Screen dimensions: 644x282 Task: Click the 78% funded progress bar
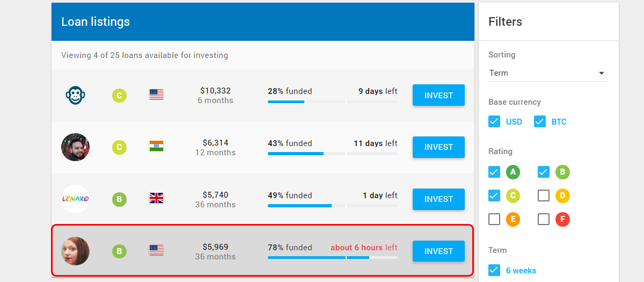pyautogui.click(x=333, y=258)
